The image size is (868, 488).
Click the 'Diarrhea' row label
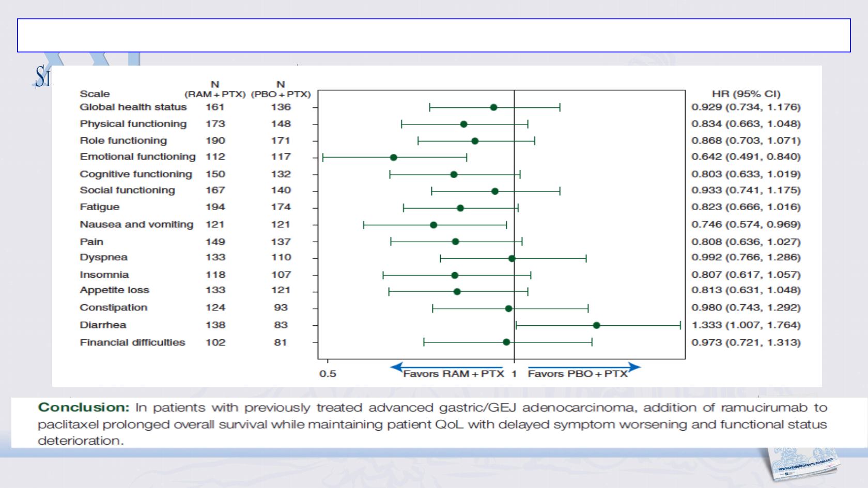(103, 325)
